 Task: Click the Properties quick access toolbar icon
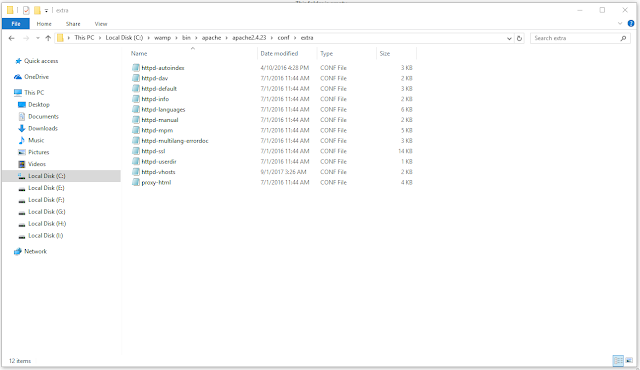[x=26, y=10]
